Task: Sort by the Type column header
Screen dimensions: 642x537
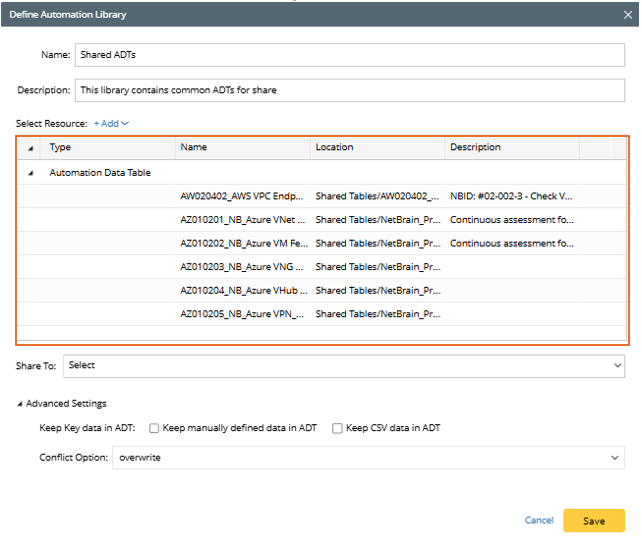Action: tap(110, 148)
